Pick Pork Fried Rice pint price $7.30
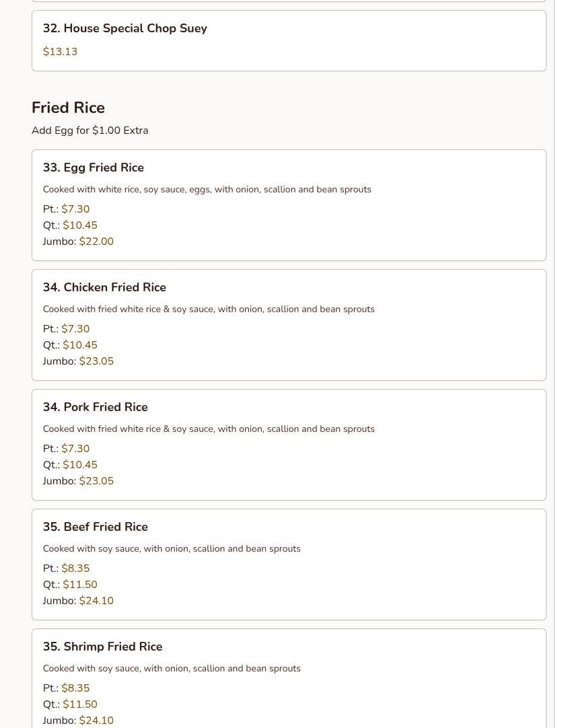Image resolution: width=568 pixels, height=728 pixels. coord(75,449)
